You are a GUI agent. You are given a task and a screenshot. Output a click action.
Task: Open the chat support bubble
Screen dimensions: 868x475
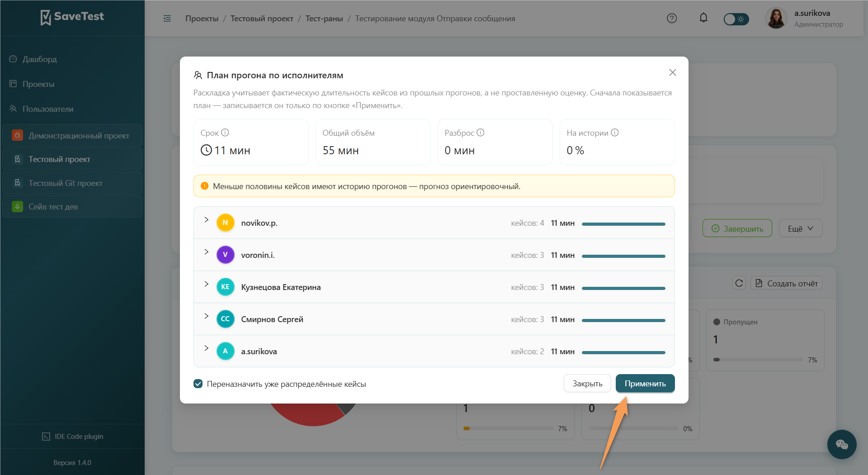[842, 444]
